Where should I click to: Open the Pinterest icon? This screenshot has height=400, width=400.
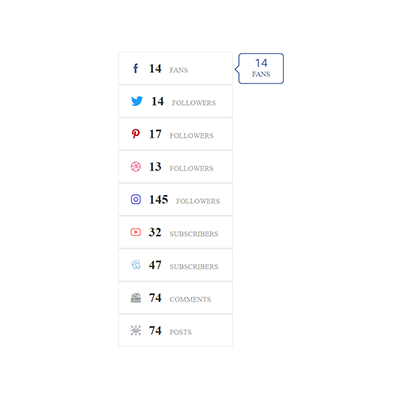136,134
